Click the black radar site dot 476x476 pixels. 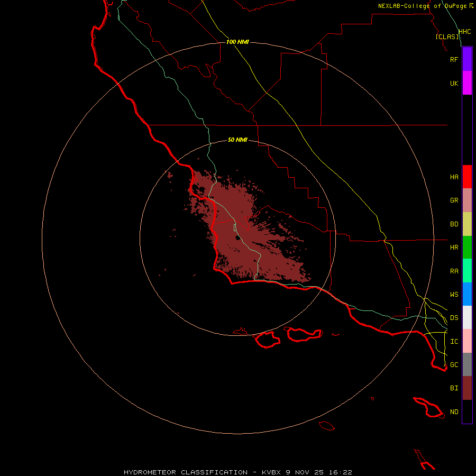237,237
